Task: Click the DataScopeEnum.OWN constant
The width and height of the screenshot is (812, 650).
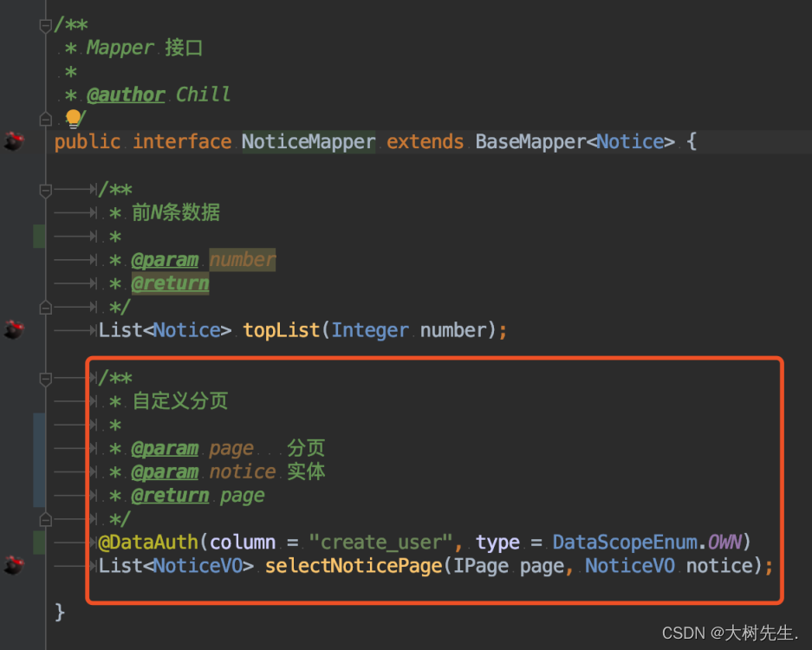Action: coord(647,542)
